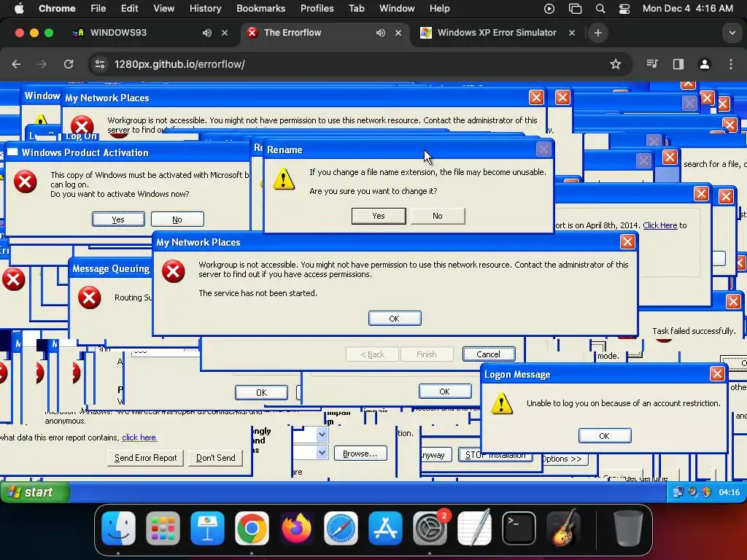747x560 pixels.
Task: Click Send Error Report button
Action: click(145, 458)
